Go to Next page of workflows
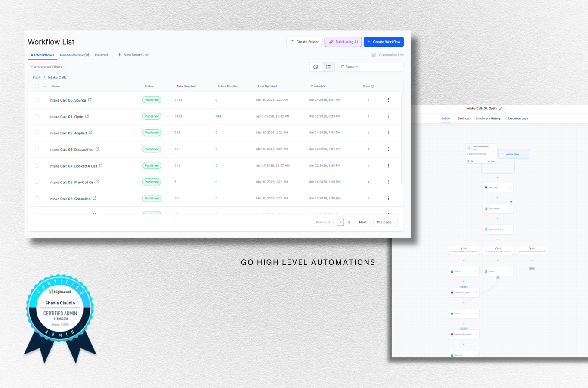 [x=363, y=223]
